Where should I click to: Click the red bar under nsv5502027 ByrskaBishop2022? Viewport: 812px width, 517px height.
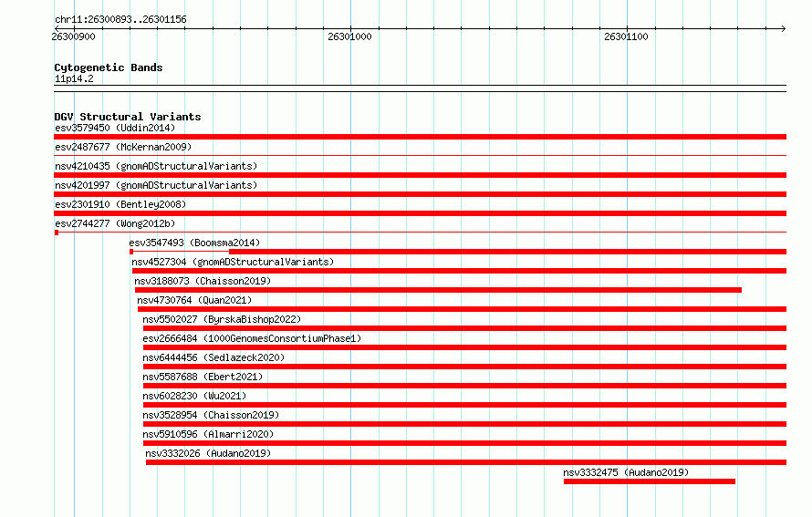pos(465,328)
